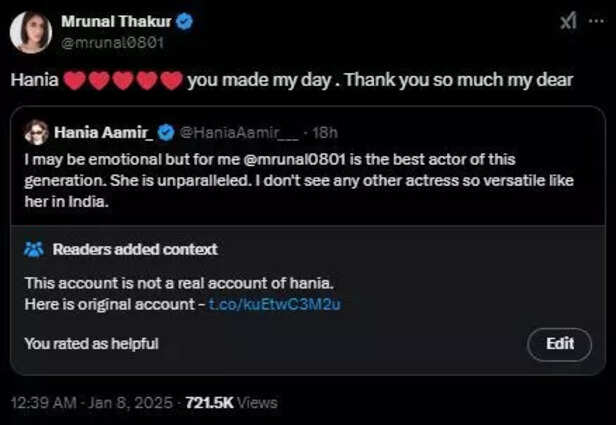Select the Readers added context heading
The height and width of the screenshot is (425, 616).
(x=134, y=249)
